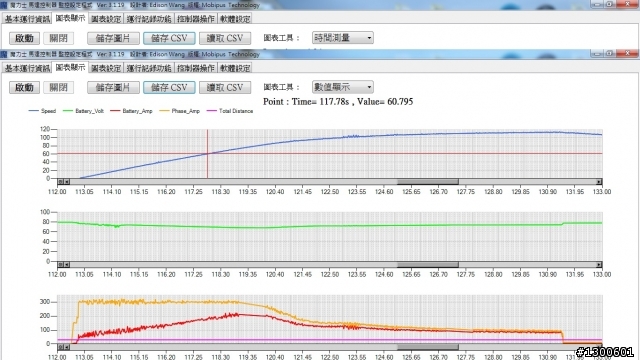Close the front window
The height and width of the screenshot is (360, 640).
coord(628,53)
